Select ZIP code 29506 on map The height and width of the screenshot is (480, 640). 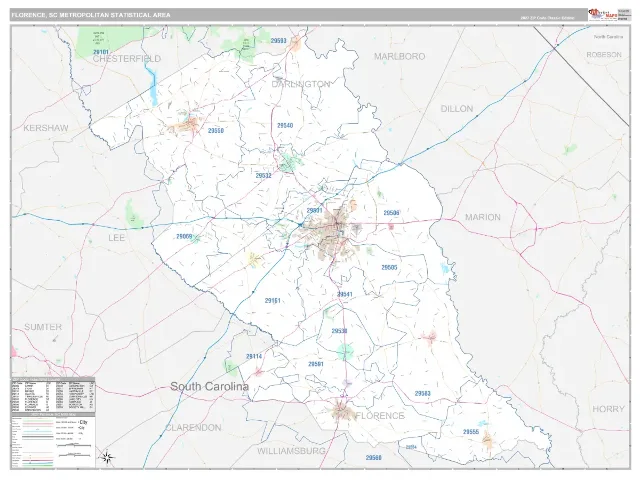pyautogui.click(x=391, y=213)
